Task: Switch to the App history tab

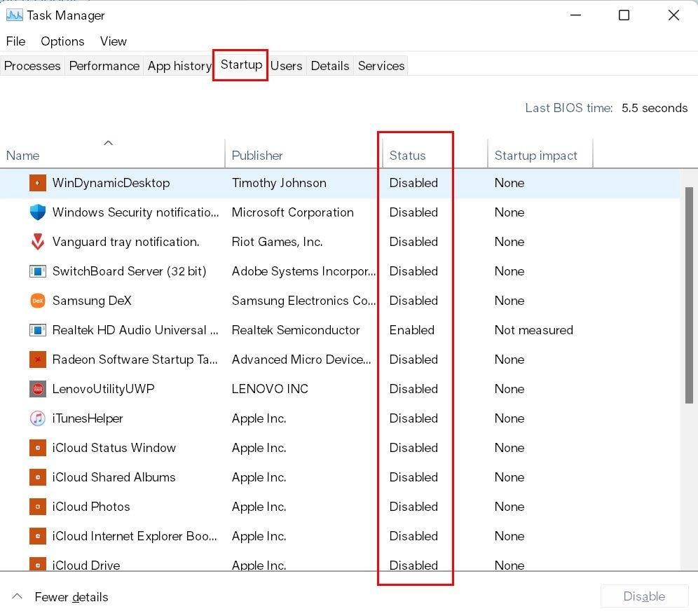Action: [179, 66]
